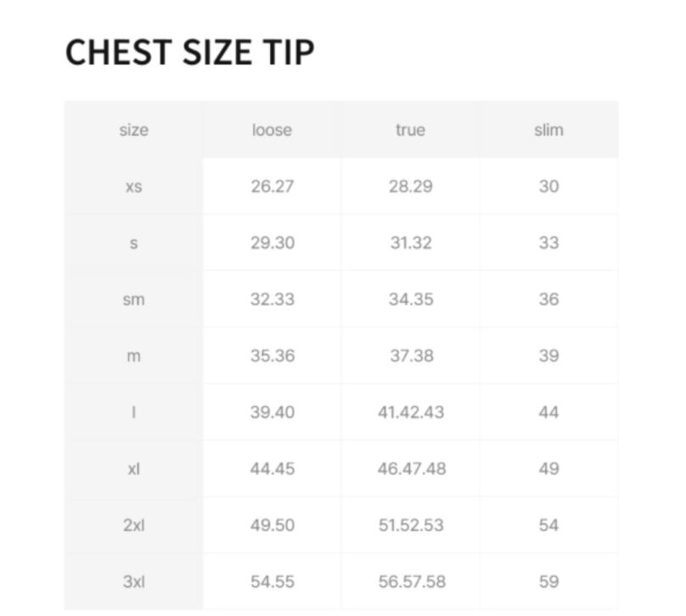Click the CHEST SIZE TIP heading
686x616 pixels.
[189, 52]
